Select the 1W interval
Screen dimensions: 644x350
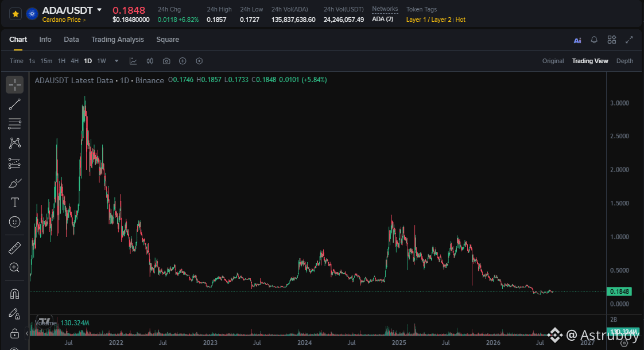(102, 61)
